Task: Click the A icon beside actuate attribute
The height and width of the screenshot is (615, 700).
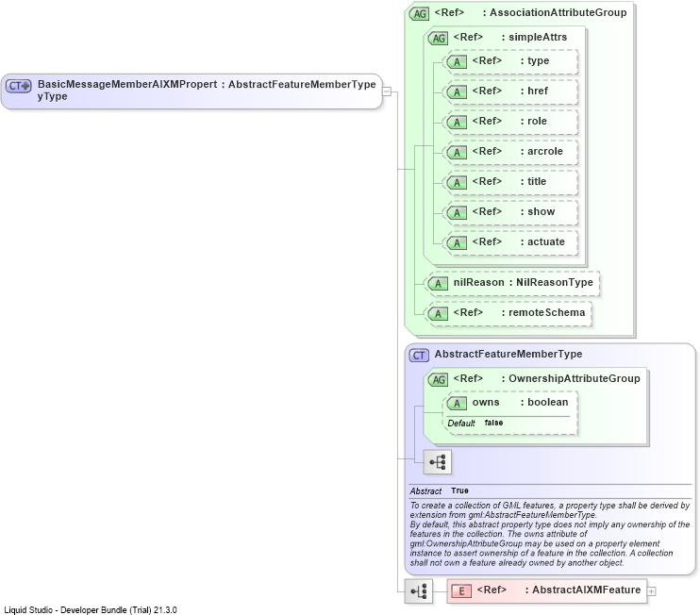Action: click(x=457, y=243)
